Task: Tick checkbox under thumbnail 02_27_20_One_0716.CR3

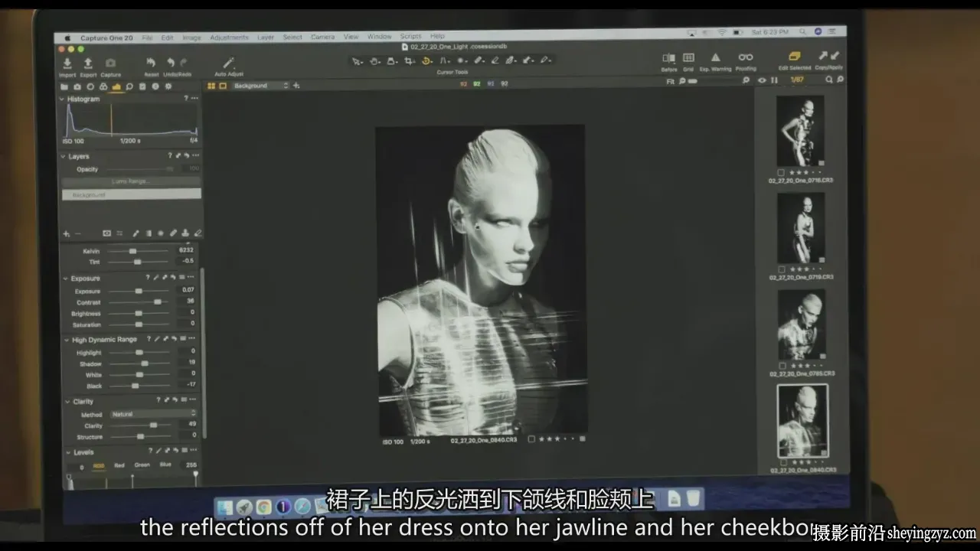Action: click(781, 172)
